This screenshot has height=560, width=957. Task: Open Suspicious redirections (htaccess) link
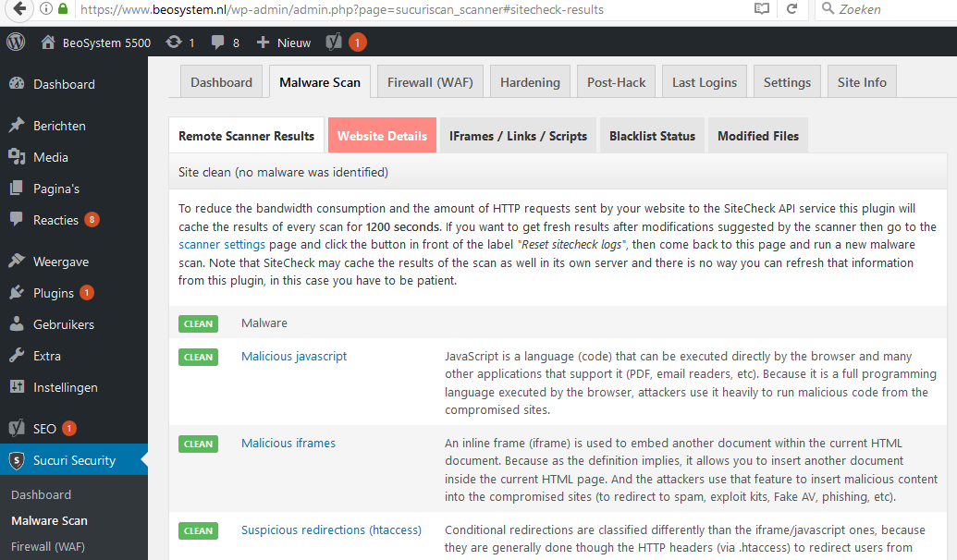331,530
